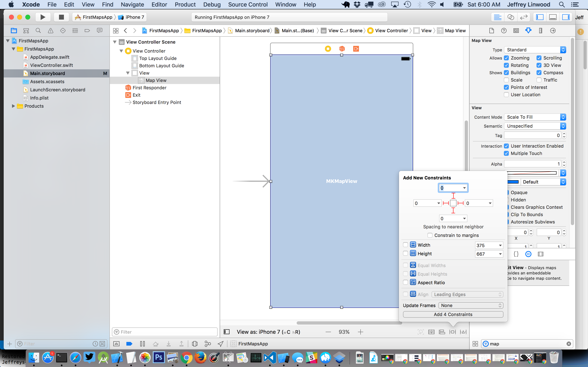Open the File inspector in the utilities panel
Image resolution: width=588 pixels, height=367 pixels.
tap(492, 31)
